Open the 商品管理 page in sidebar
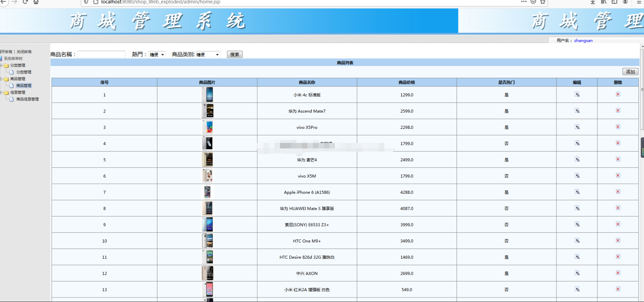644x302 pixels. click(x=24, y=86)
